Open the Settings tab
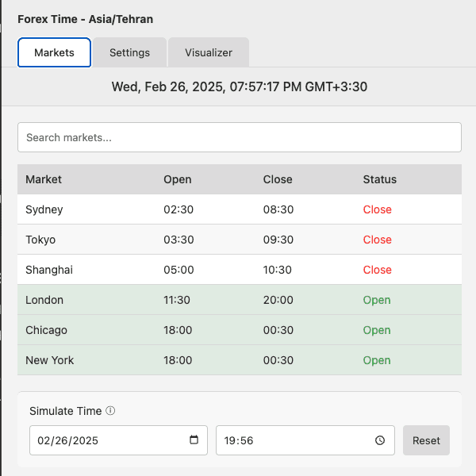This screenshot has width=476, height=476. 129,52
